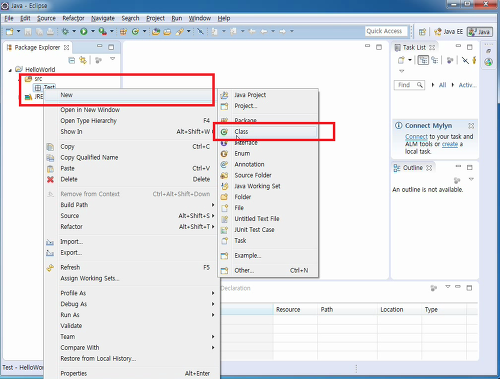Viewport: 500px width, 379px height.
Task: Click the green Run toolbar button
Action: 84,31
